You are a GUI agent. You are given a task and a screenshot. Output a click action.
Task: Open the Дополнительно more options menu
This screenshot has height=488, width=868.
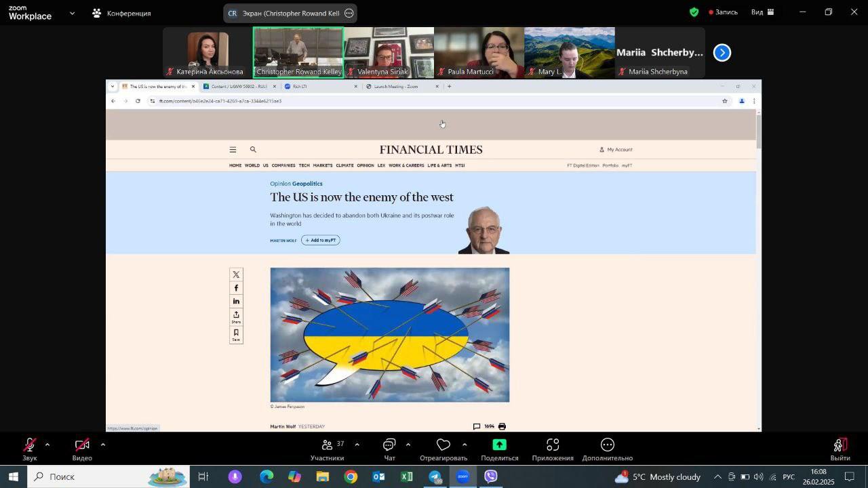pyautogui.click(x=607, y=449)
